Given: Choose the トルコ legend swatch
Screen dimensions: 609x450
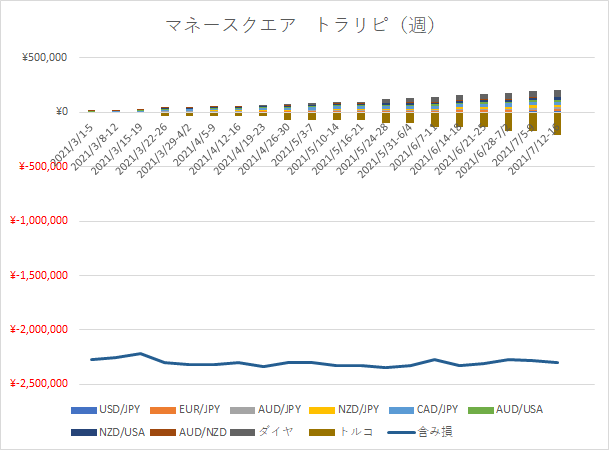Looking at the screenshot, I should [x=322, y=433].
